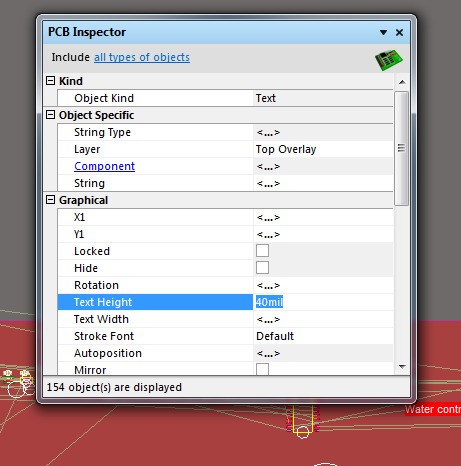The image size is (461, 466).
Task: Click the green PCB board icon
Action: click(x=389, y=60)
